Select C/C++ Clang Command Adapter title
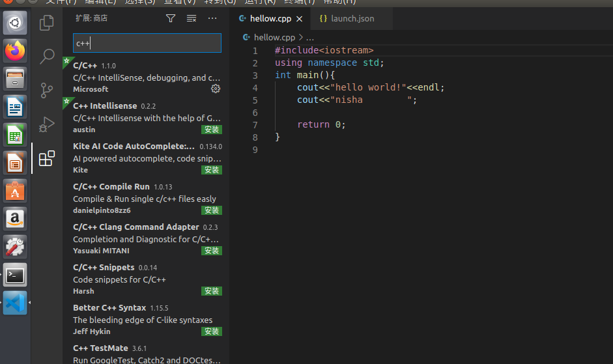Screen dimensions: 613x364 [135, 227]
